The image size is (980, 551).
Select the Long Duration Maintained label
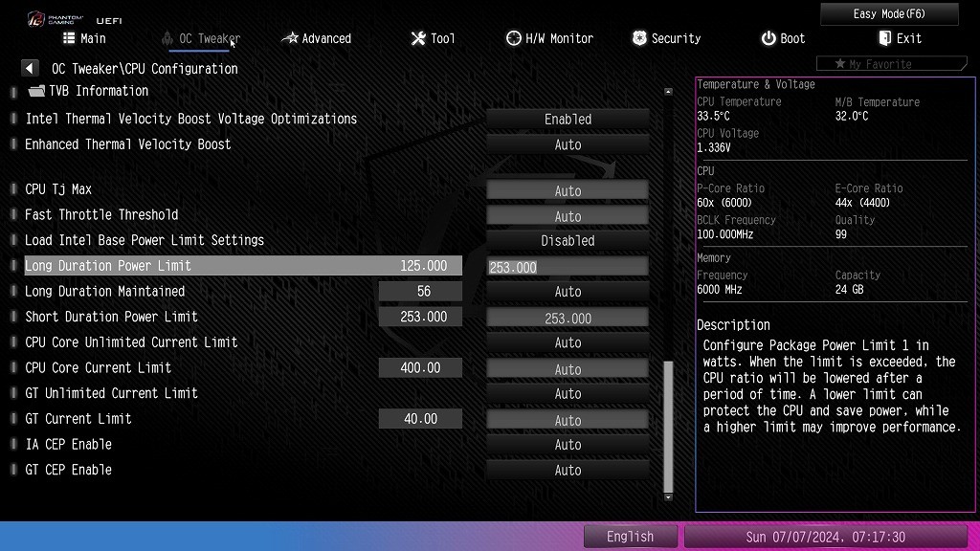tap(104, 291)
